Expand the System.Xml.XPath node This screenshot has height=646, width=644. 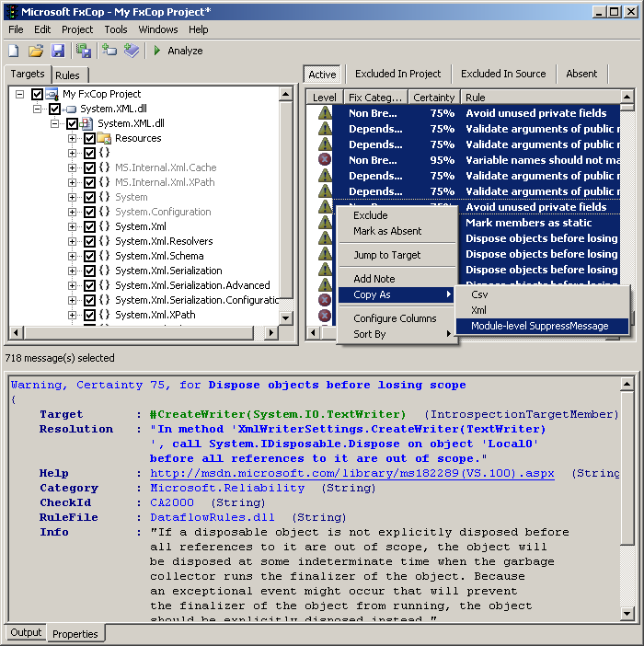[72, 315]
